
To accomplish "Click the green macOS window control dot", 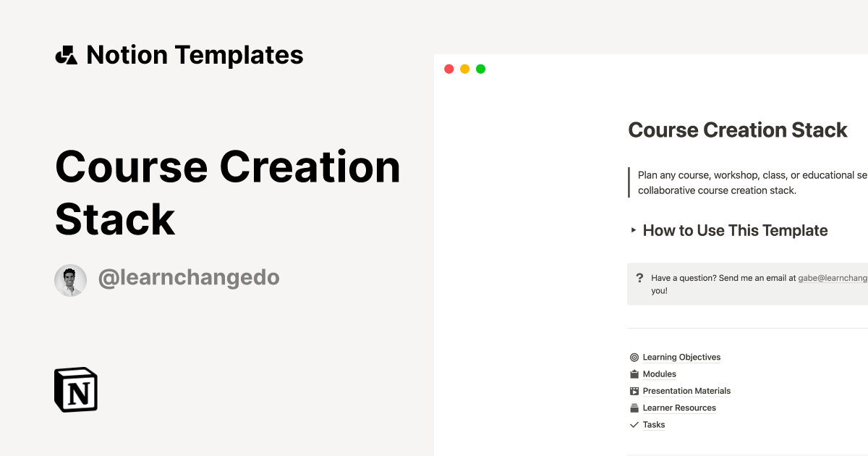I will click(480, 69).
